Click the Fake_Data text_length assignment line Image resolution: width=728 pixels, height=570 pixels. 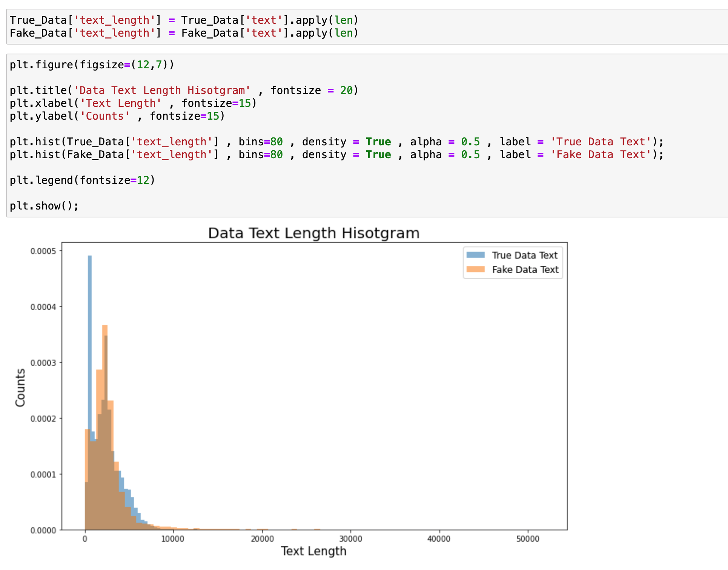184,33
